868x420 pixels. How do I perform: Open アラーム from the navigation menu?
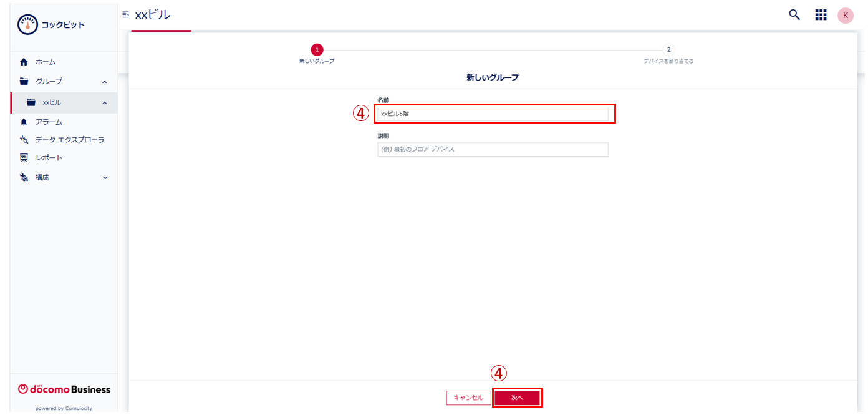[49, 122]
